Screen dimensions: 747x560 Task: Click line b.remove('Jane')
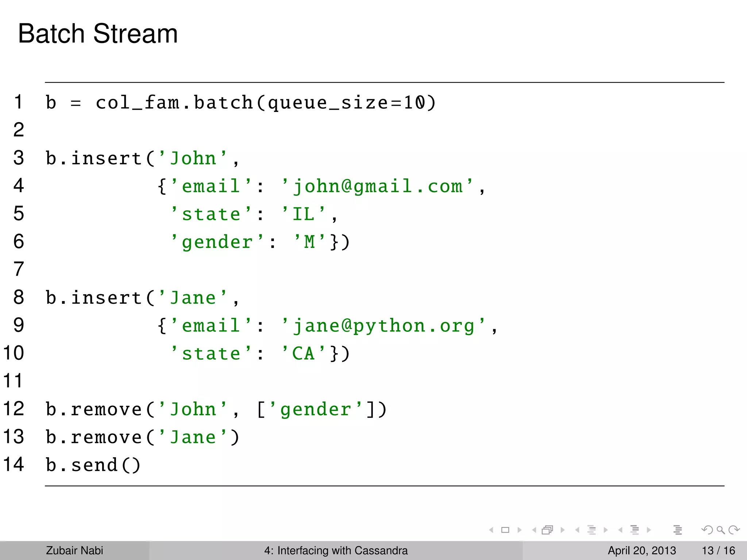tap(143, 437)
